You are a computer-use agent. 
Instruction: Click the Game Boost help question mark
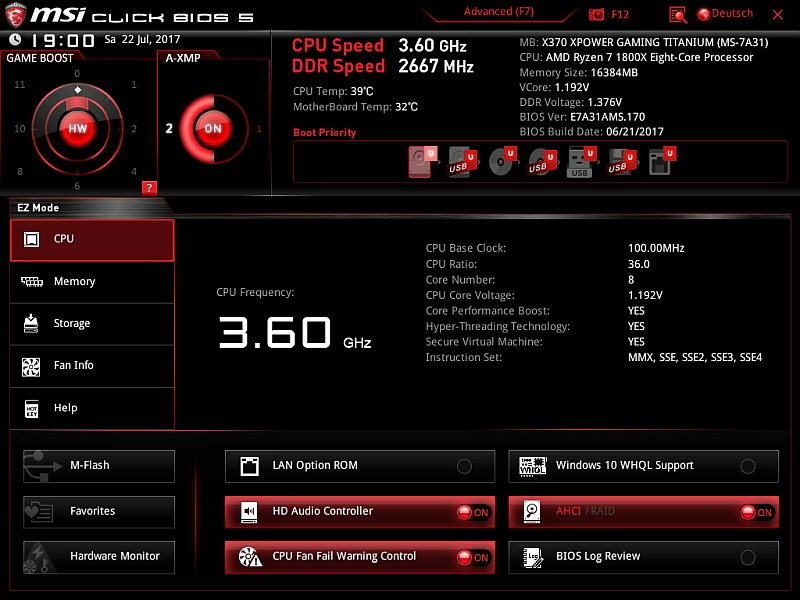point(148,188)
